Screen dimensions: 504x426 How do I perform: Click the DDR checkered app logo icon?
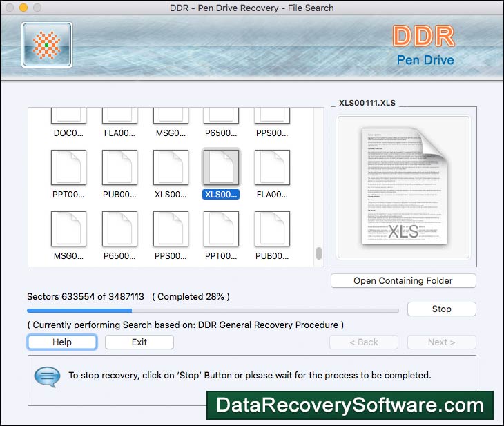(47, 45)
